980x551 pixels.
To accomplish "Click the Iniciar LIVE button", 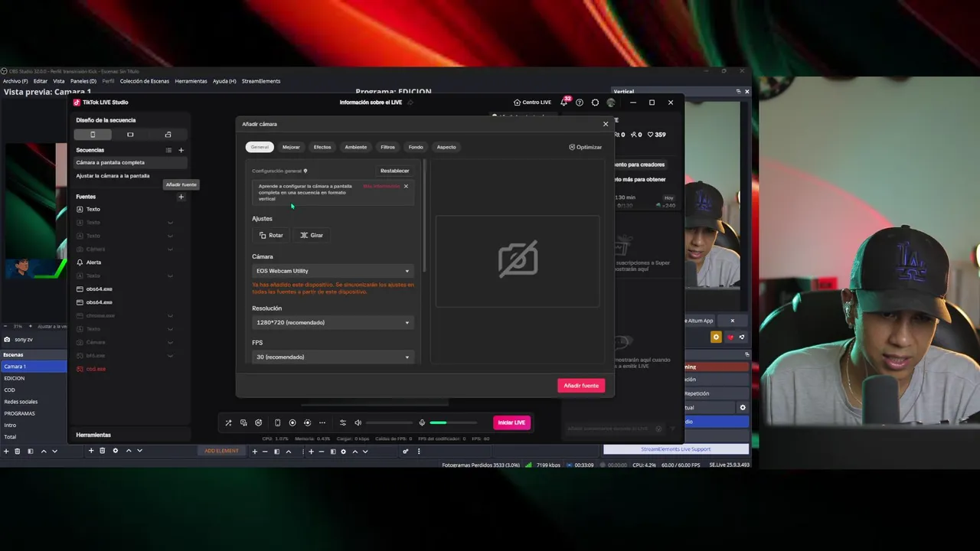I will [511, 422].
